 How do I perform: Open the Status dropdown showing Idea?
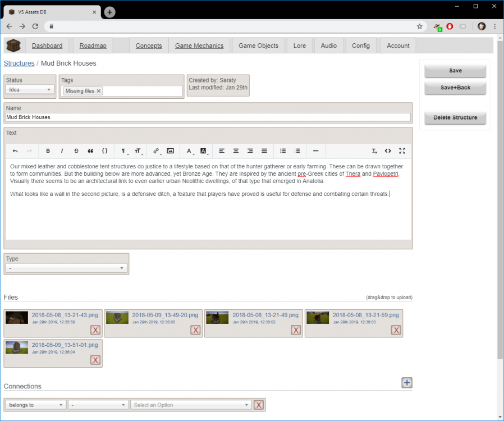click(x=30, y=90)
